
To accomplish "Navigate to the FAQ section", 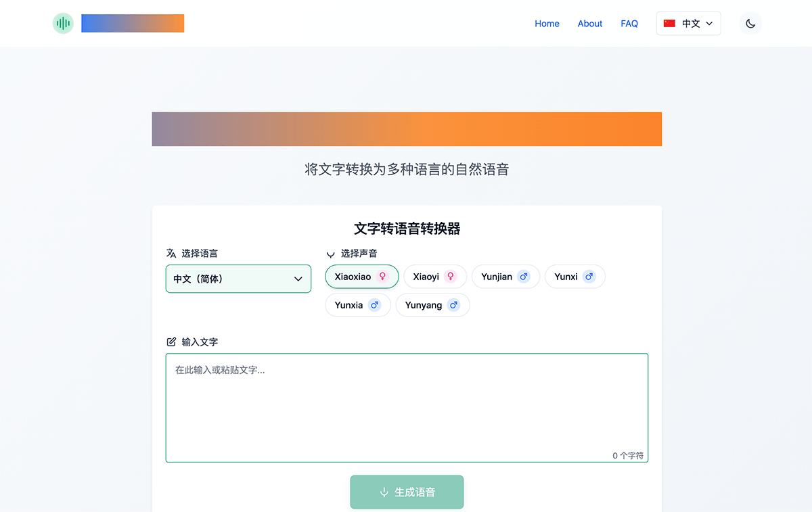I will tap(629, 24).
